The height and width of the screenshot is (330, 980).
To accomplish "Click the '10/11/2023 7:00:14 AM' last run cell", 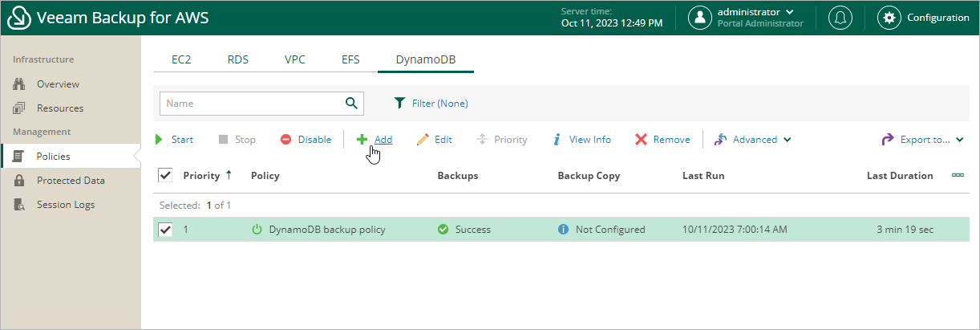I will (x=735, y=230).
